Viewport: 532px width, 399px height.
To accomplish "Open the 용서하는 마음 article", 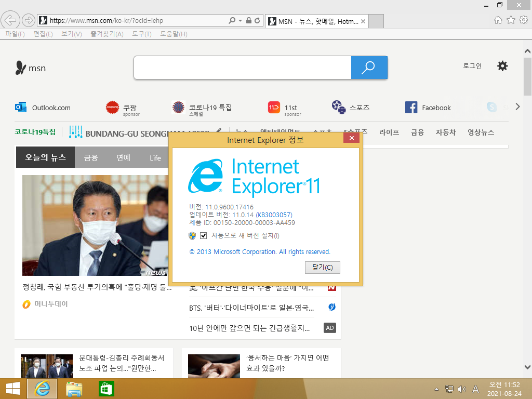I will [287, 363].
